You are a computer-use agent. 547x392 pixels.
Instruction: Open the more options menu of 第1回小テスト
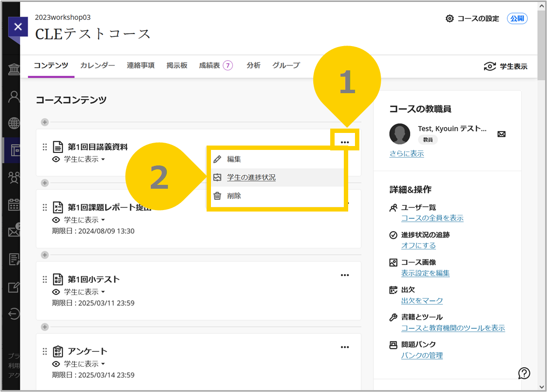(345, 275)
